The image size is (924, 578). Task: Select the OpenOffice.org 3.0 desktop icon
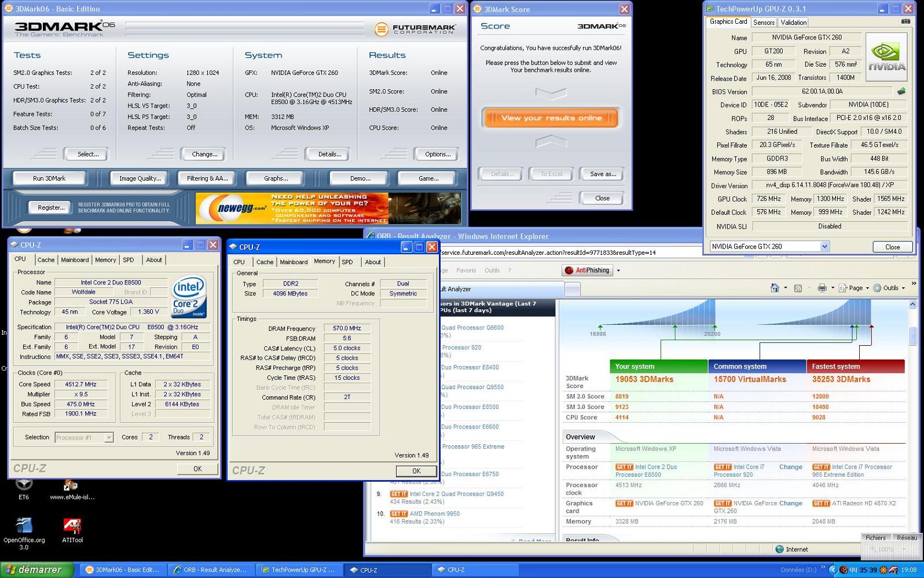pyautogui.click(x=24, y=533)
